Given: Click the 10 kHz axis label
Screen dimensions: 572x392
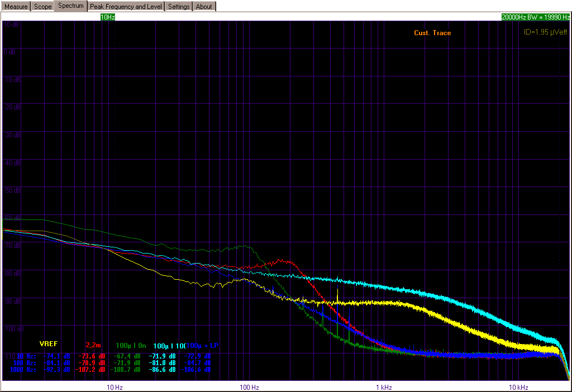Looking at the screenshot, I should 518,388.
